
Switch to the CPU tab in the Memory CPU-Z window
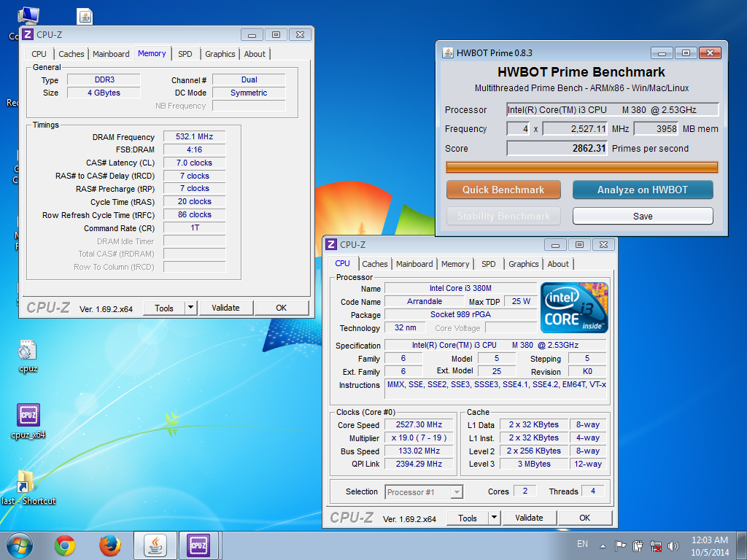(x=39, y=54)
